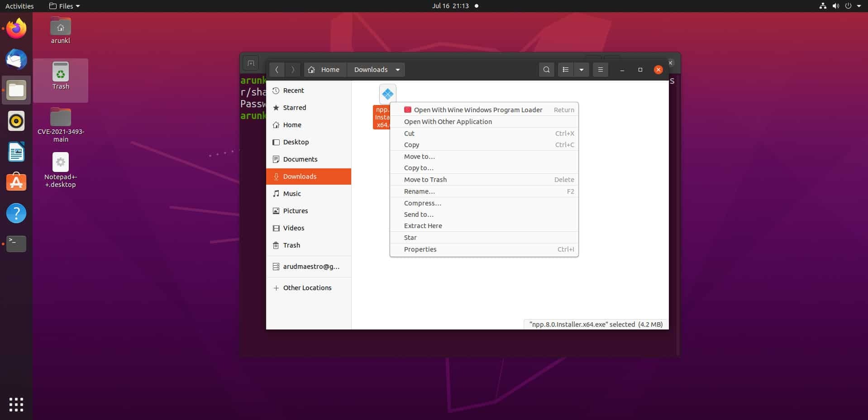Select arunkl home folder on desktop
This screenshot has width=868, height=420.
coord(61,30)
